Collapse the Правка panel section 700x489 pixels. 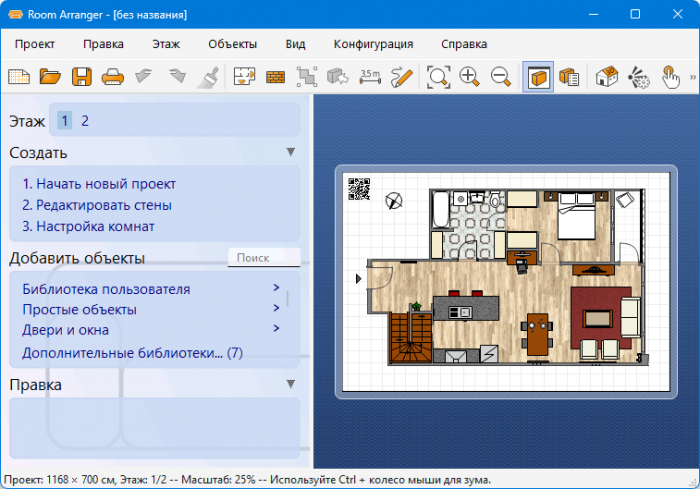point(291,384)
